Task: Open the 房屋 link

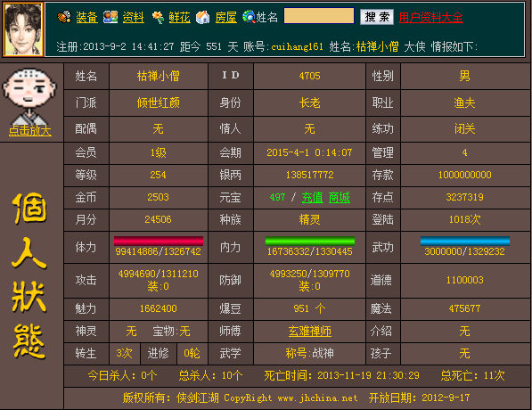Action: click(x=226, y=17)
